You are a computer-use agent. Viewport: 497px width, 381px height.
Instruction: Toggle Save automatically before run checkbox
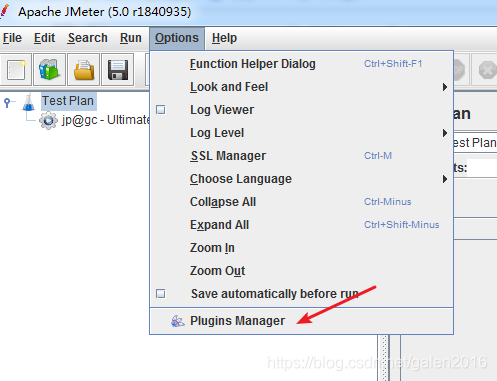coord(161,294)
